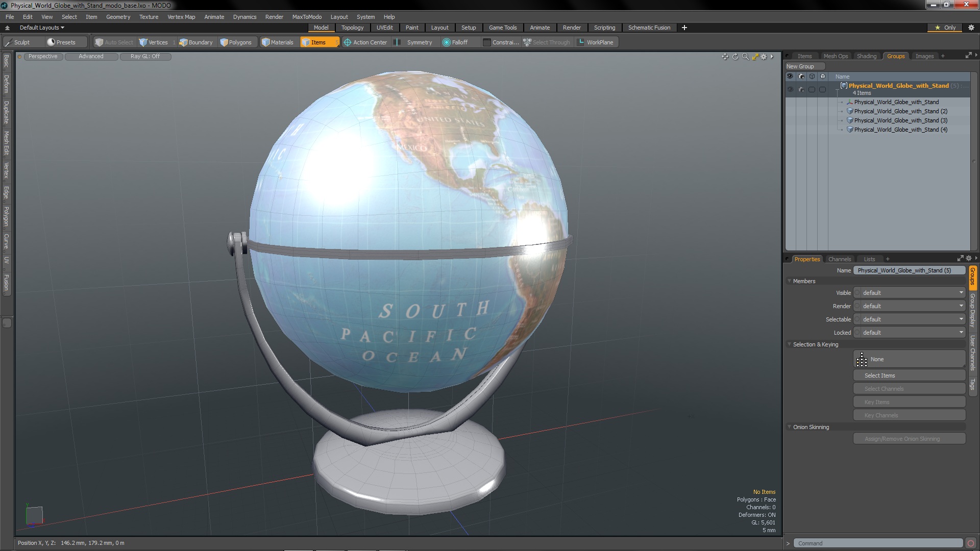Toggle Ray GL Off button
Viewport: 980px width, 551px height.
pyautogui.click(x=145, y=57)
